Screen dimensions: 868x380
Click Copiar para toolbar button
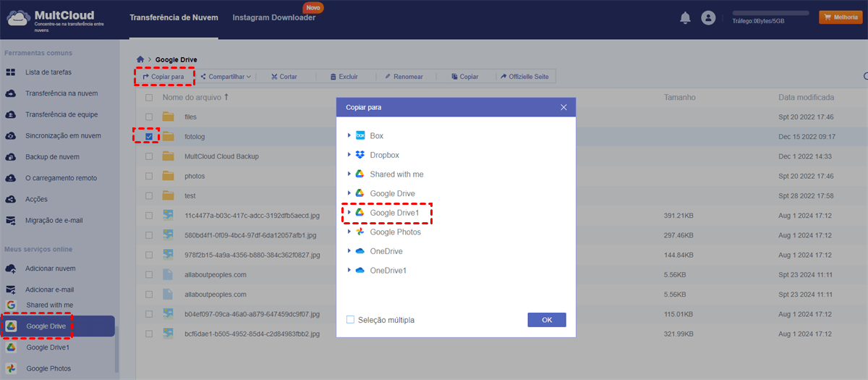[x=163, y=76]
